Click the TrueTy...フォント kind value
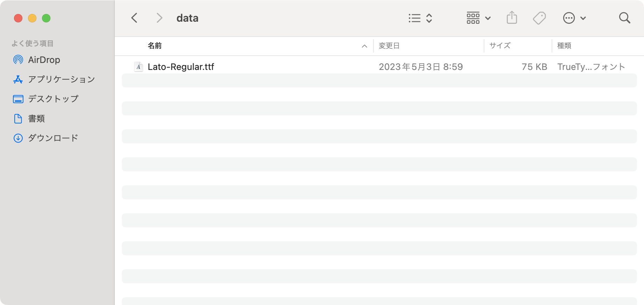This screenshot has height=305, width=644. click(x=591, y=67)
